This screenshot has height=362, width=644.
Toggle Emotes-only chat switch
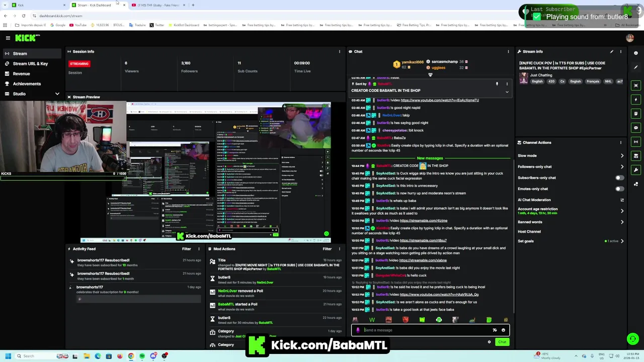[x=620, y=189]
